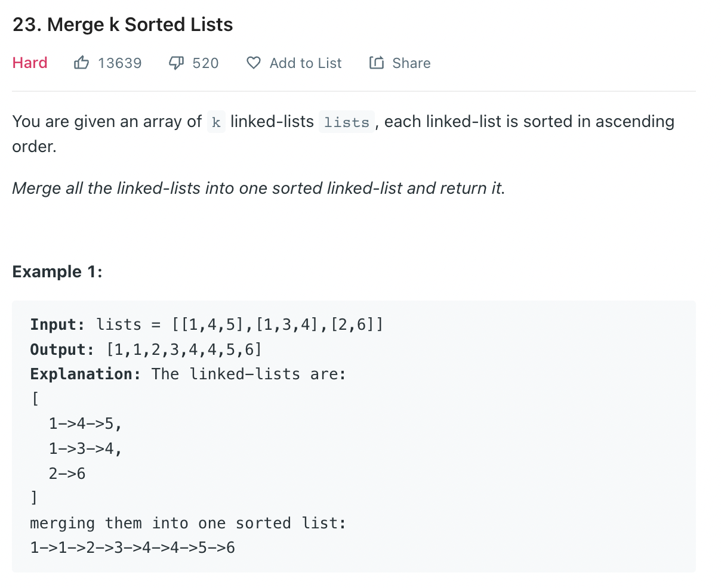Click the Share text label

(411, 62)
